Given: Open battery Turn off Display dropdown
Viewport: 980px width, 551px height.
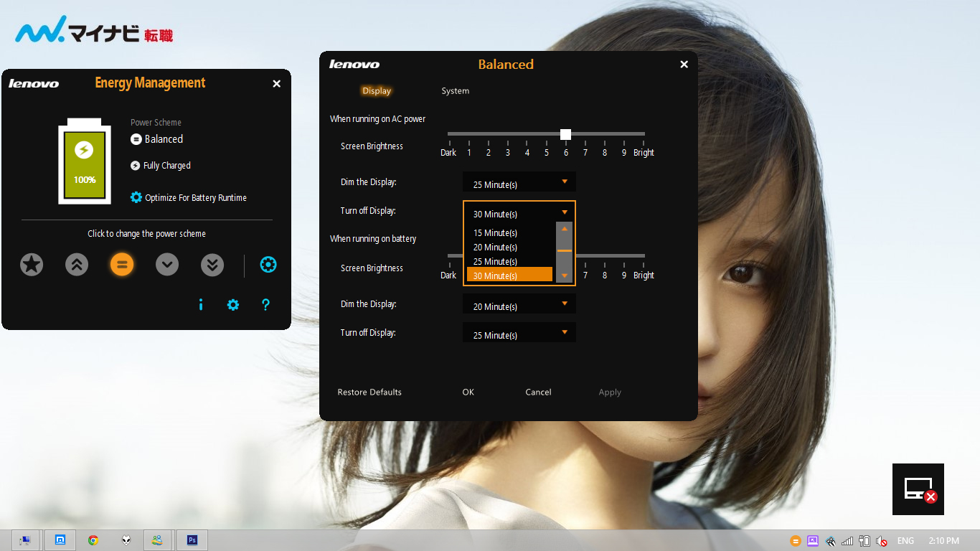Looking at the screenshot, I should tap(519, 333).
